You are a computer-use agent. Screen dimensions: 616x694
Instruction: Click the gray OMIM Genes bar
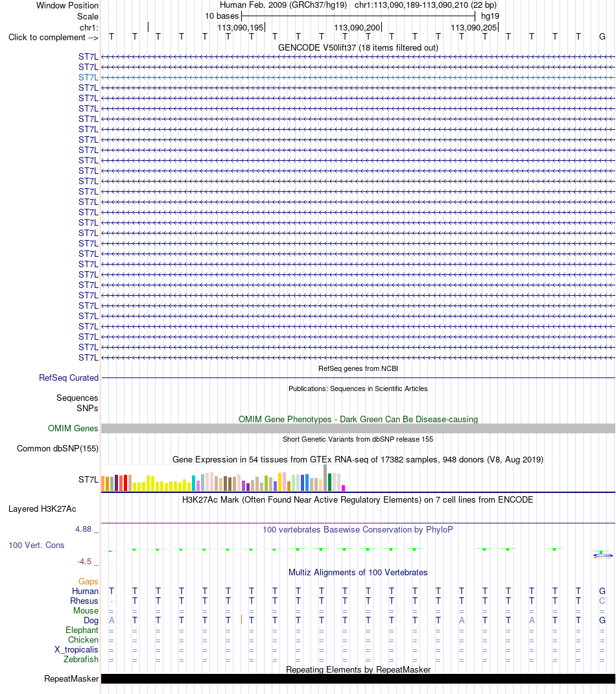click(358, 429)
